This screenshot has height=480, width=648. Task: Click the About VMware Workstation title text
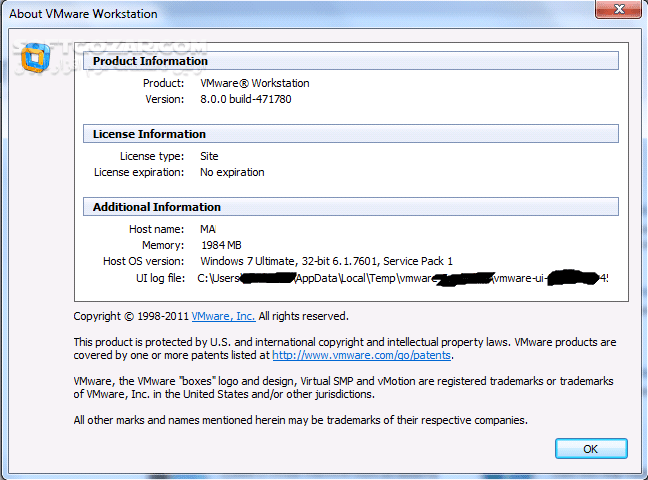click(x=83, y=14)
